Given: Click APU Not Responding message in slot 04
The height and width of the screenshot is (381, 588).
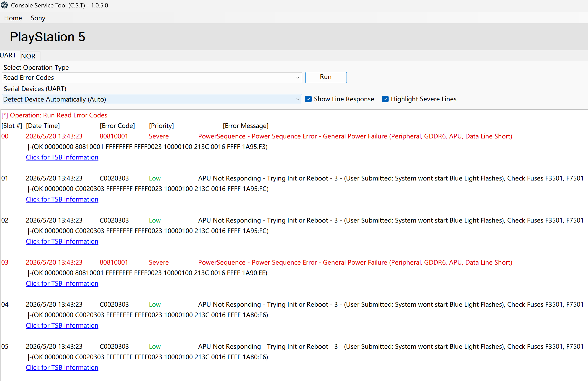Looking at the screenshot, I should [391, 304].
